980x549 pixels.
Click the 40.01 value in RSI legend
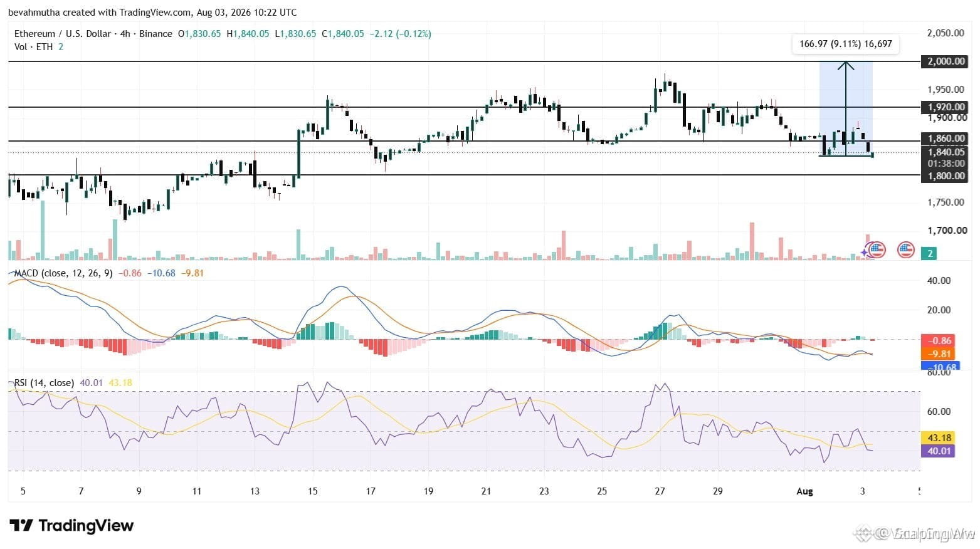tap(92, 383)
